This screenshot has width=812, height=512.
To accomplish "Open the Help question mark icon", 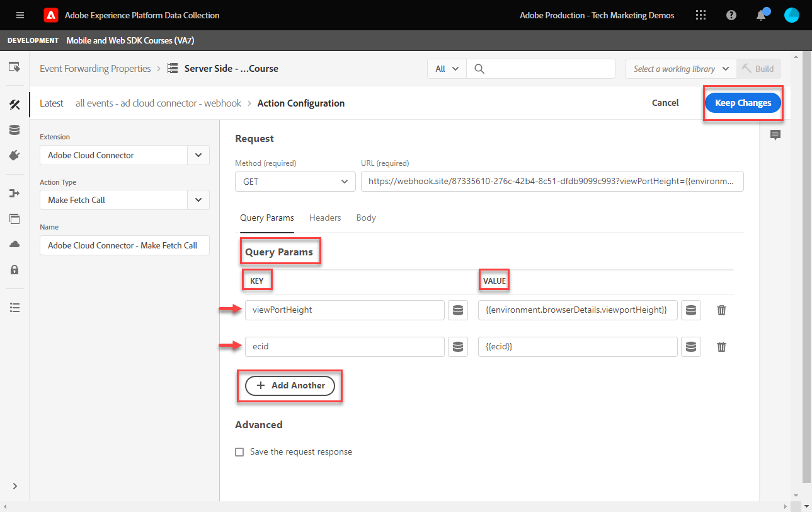I will click(731, 15).
